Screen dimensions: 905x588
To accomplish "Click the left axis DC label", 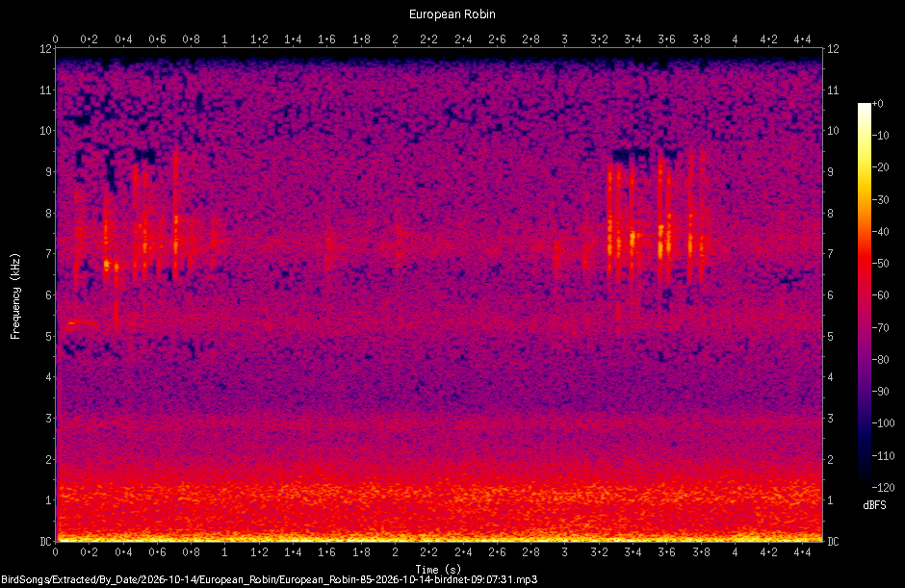I will (46, 541).
